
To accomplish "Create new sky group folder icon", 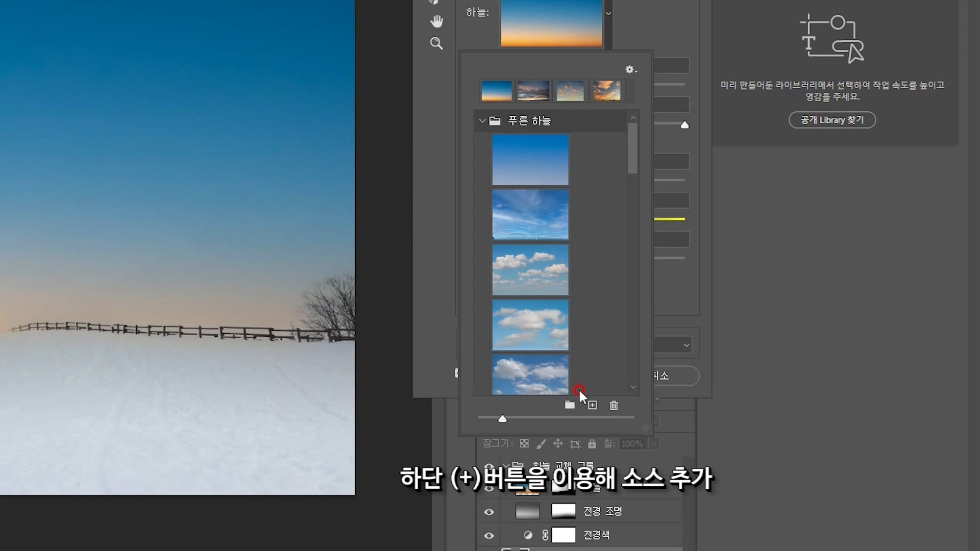I will coord(570,405).
